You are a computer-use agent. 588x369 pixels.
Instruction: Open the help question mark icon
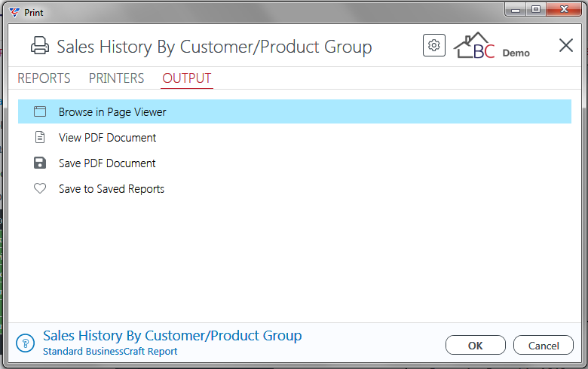tap(25, 343)
